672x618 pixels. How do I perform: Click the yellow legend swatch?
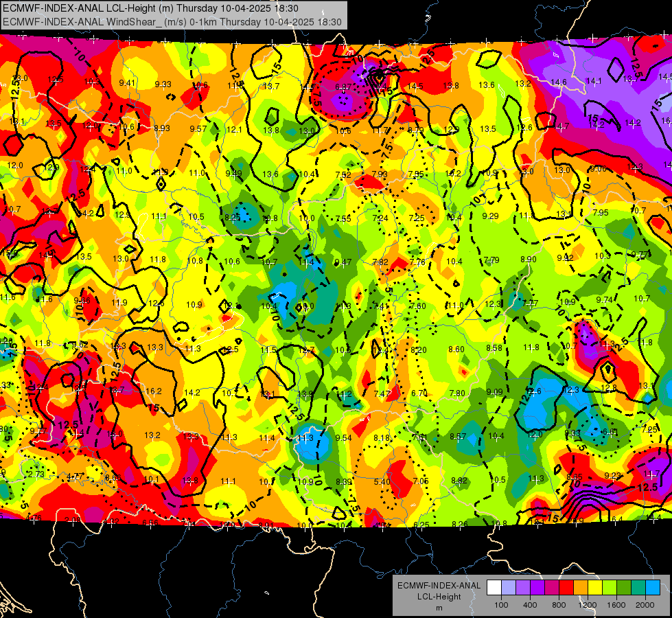[595, 588]
